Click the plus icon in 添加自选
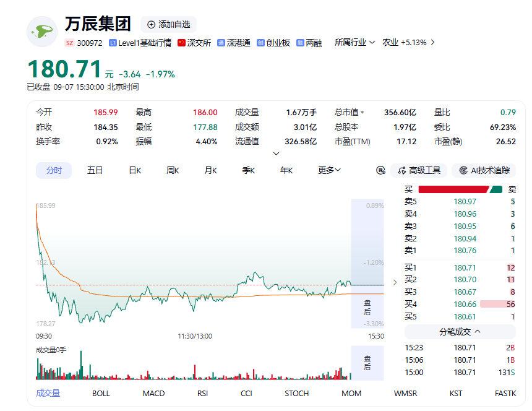Viewport: 532px width, 411px height. 151,24
